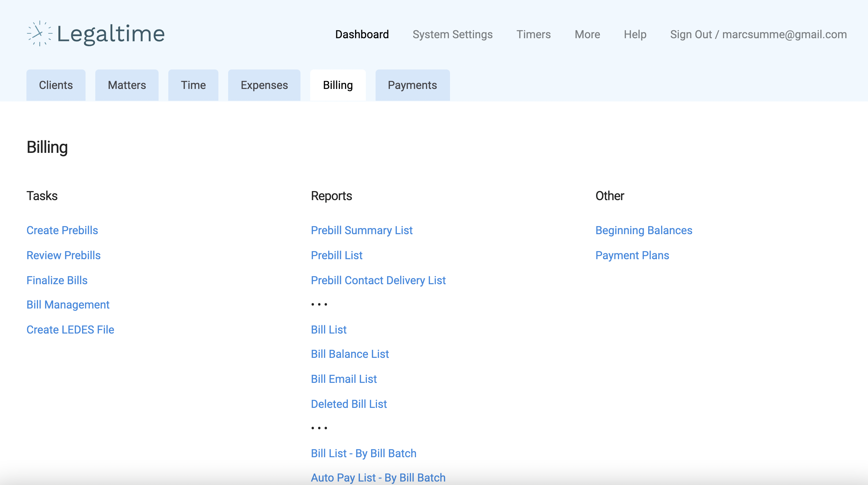The height and width of the screenshot is (485, 868).
Task: Switch to the Expenses tab
Action: (x=264, y=85)
